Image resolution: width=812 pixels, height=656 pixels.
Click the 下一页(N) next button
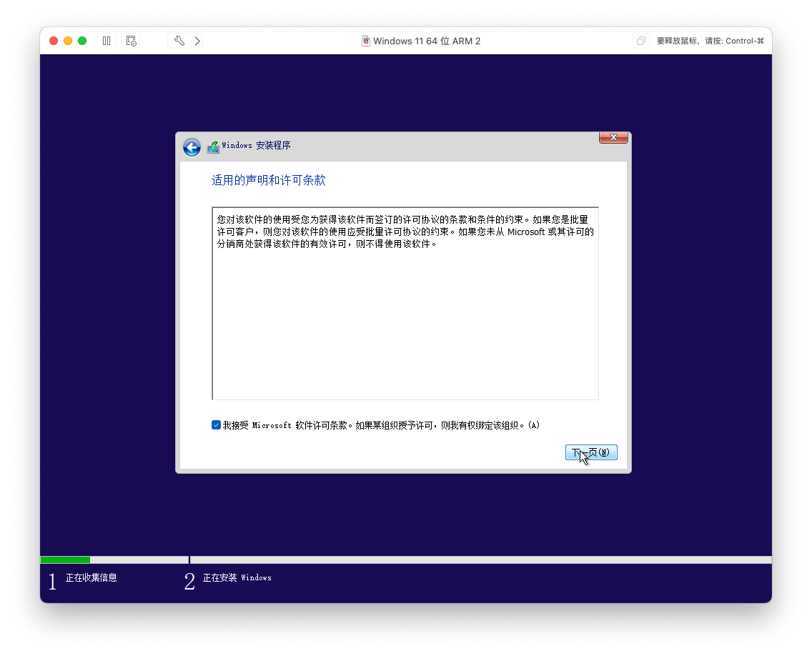(x=591, y=452)
